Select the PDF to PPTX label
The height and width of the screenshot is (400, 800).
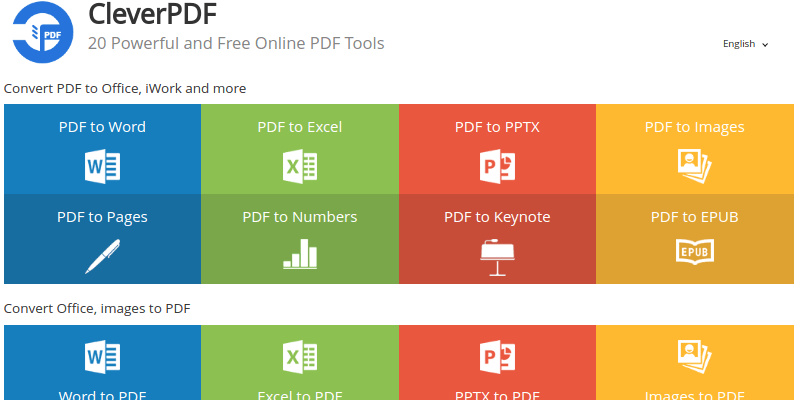point(497,127)
